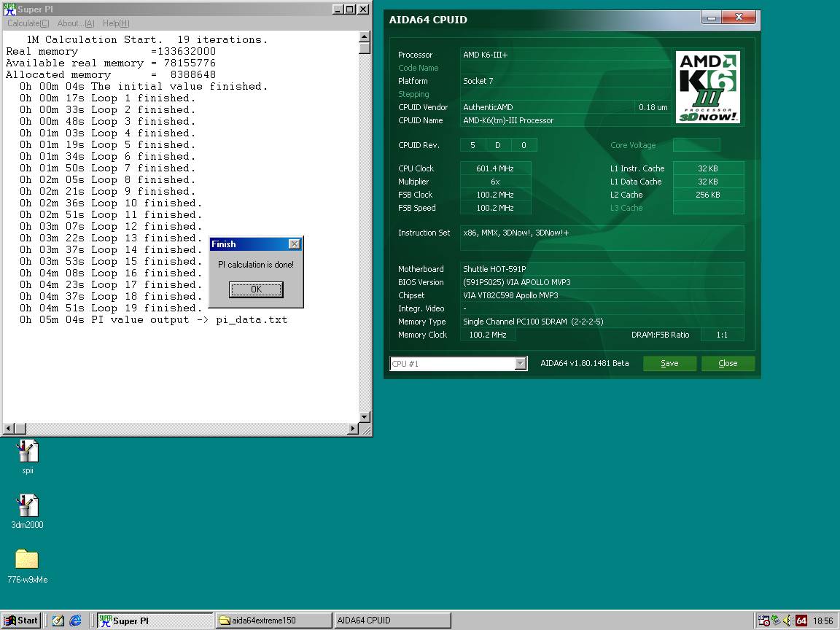
Task: Click the scheduler tray icon at tray start
Action: 764,621
